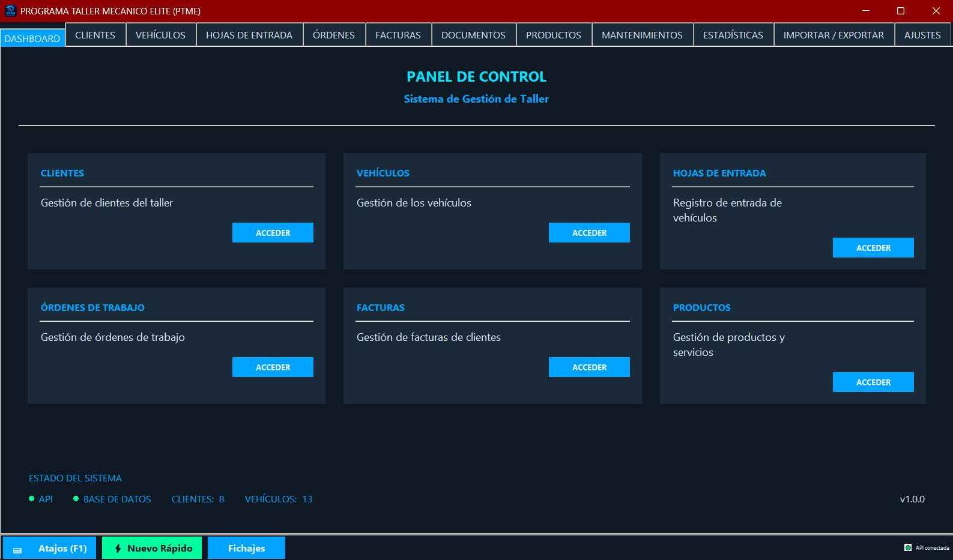The height and width of the screenshot is (560, 953).
Task: Click the v1.0.0 version label
Action: tap(912, 499)
